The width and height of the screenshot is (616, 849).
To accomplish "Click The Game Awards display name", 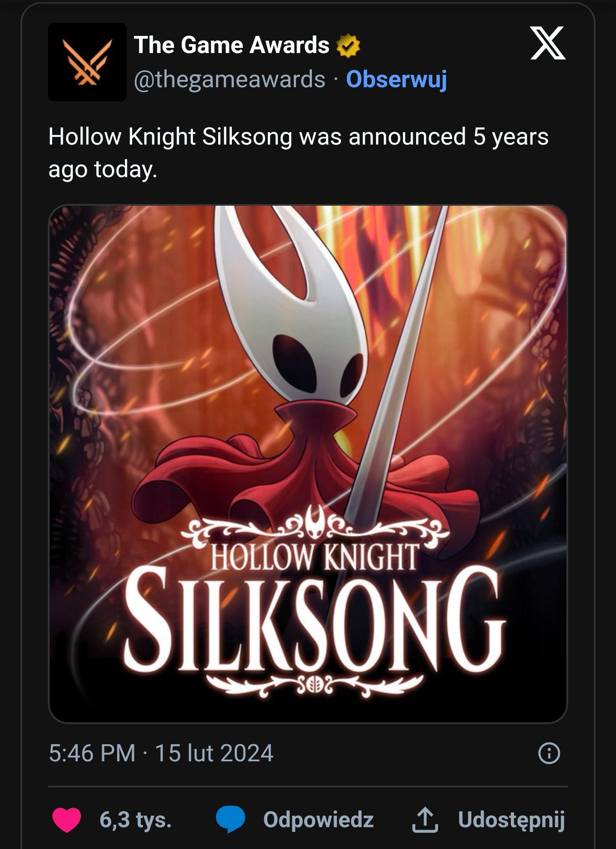I will 231,45.
